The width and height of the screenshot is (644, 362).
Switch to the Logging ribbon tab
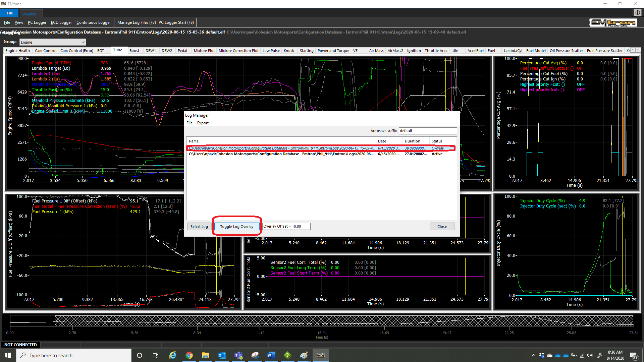(29, 13)
